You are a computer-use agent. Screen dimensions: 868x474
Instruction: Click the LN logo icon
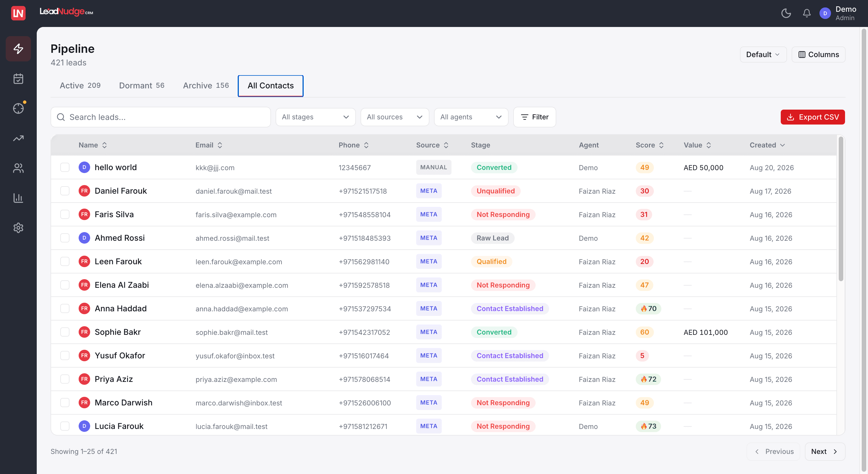tap(18, 13)
